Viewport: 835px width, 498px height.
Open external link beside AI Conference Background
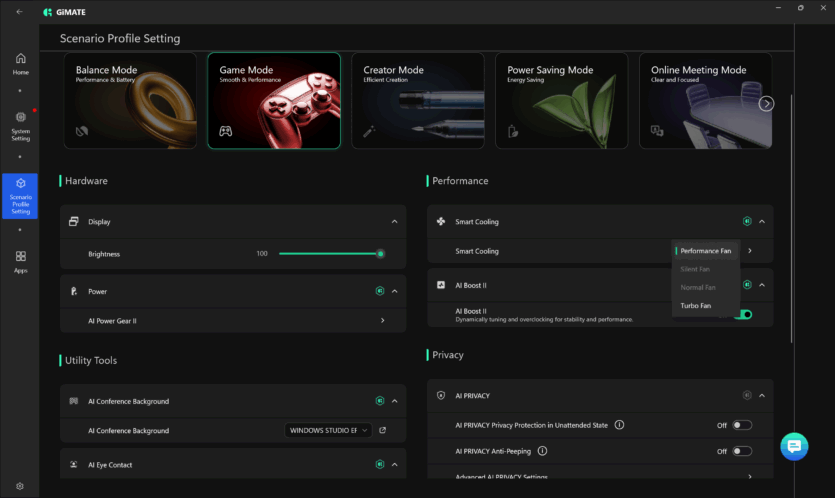[x=382, y=430]
